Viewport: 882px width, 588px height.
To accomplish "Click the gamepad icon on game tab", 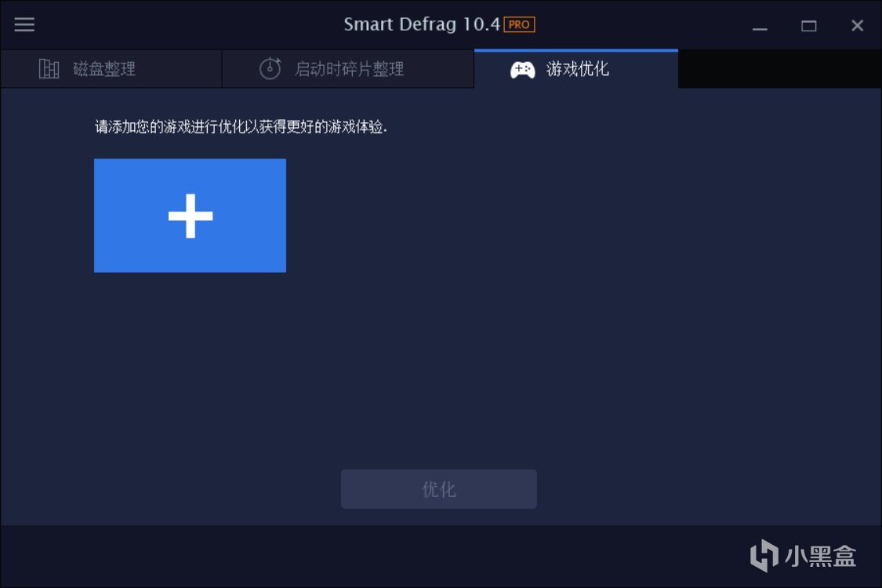I will pos(523,70).
